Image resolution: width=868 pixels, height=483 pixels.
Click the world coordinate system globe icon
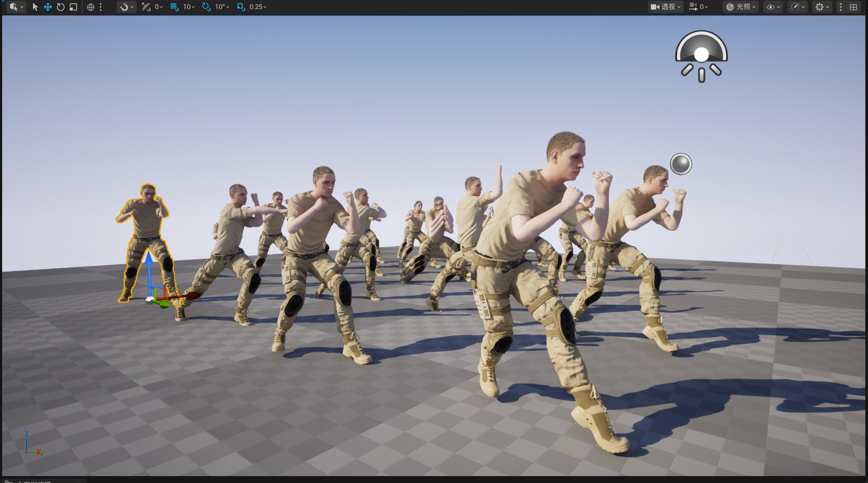tap(90, 7)
